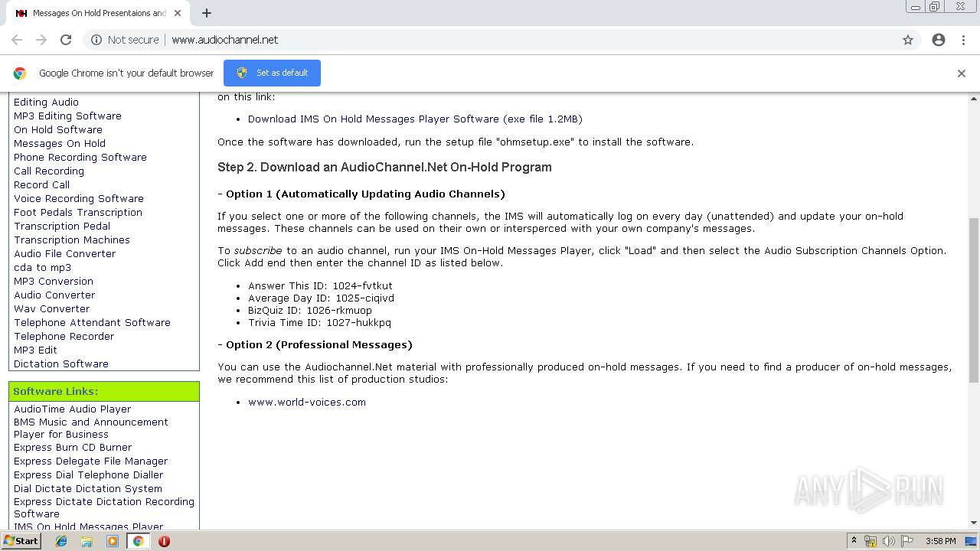This screenshot has width=980, height=551.
Task: Open the Express Burn CD Burner link
Action: point(73,447)
